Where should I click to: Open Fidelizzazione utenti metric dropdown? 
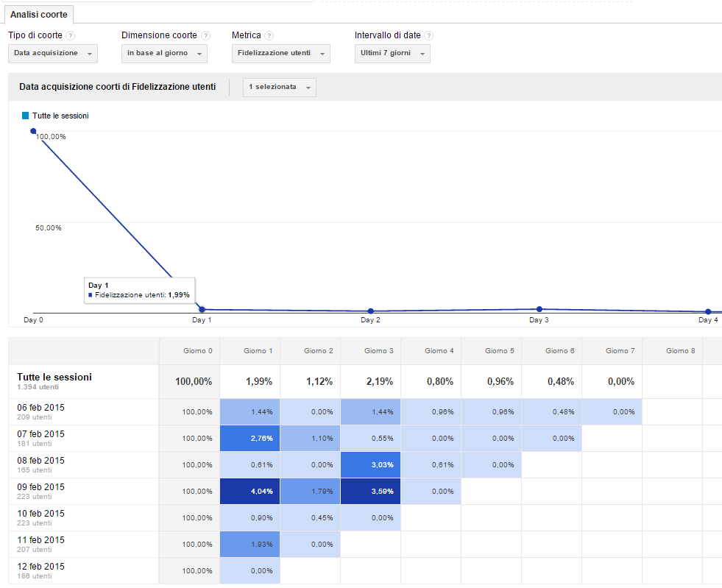pyautogui.click(x=280, y=54)
